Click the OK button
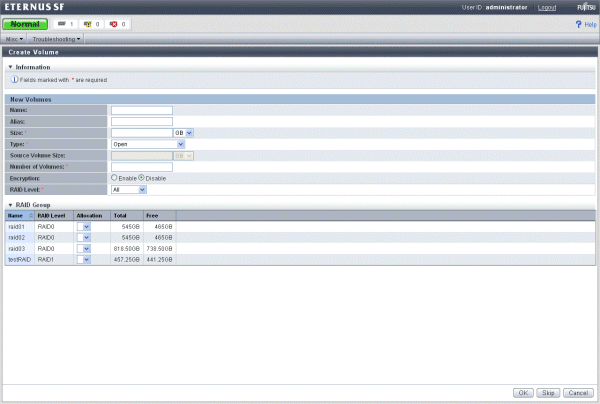600x404 pixels. tap(523, 393)
